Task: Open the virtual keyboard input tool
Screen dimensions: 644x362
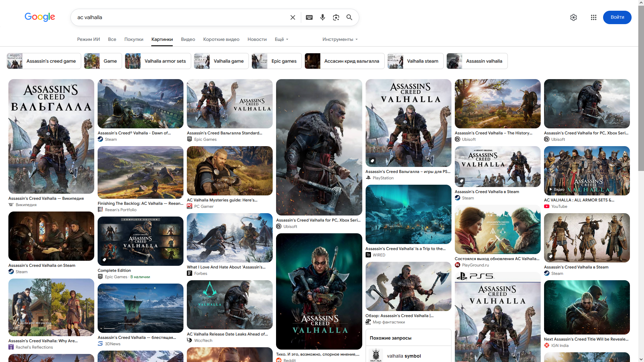Action: pos(309,17)
